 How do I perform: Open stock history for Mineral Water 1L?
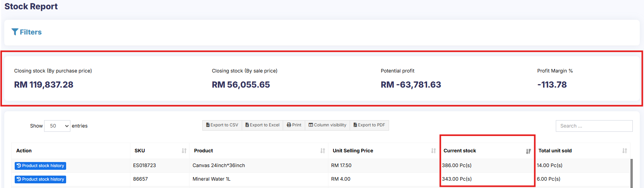tap(40, 179)
